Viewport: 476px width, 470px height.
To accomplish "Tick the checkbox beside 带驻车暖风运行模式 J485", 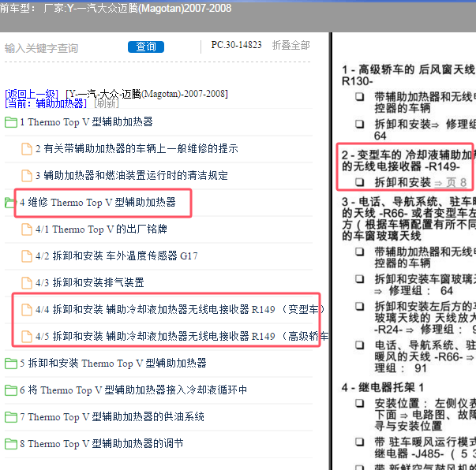I will coord(360,442).
